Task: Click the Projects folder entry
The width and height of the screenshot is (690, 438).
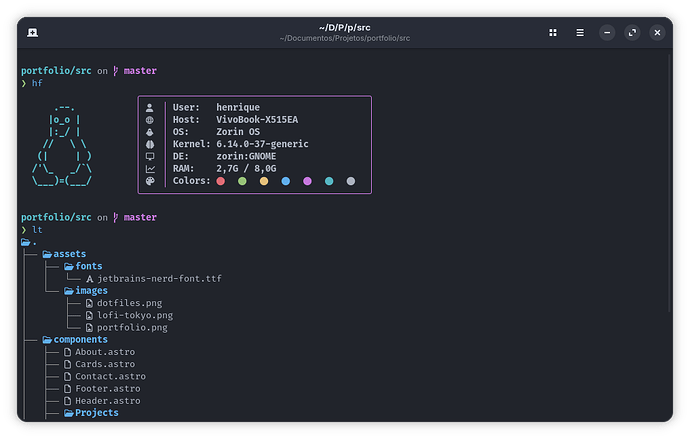Action: pyautogui.click(x=96, y=412)
